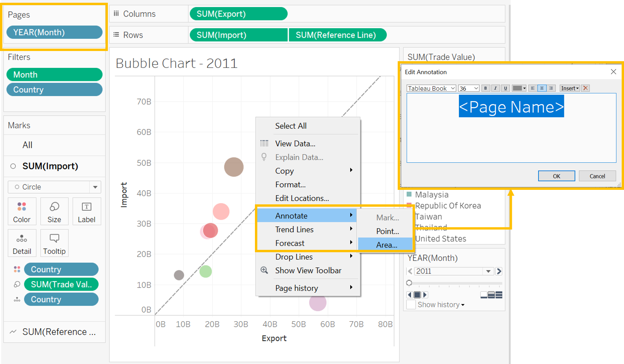
Task: Click the Label marks card
Action: pos(86,212)
